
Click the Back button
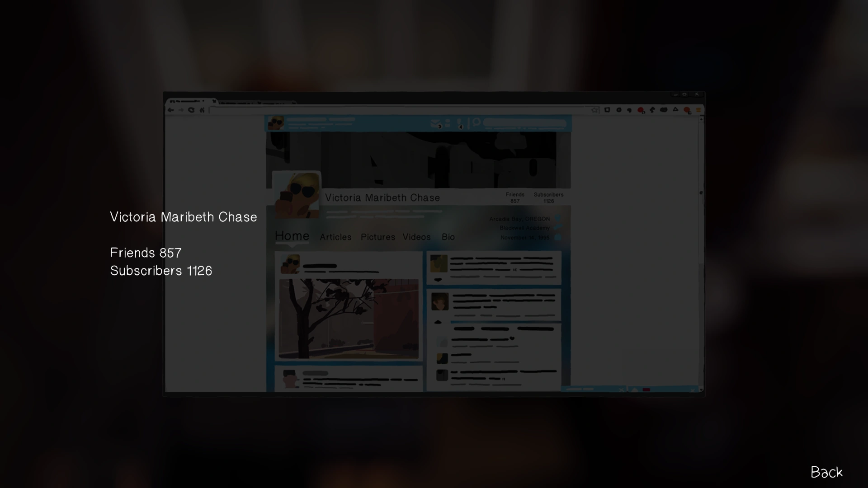(826, 472)
